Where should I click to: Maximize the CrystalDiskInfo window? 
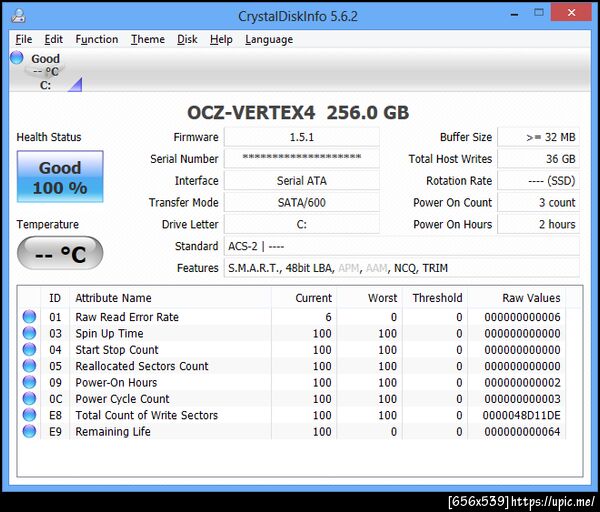(539, 13)
